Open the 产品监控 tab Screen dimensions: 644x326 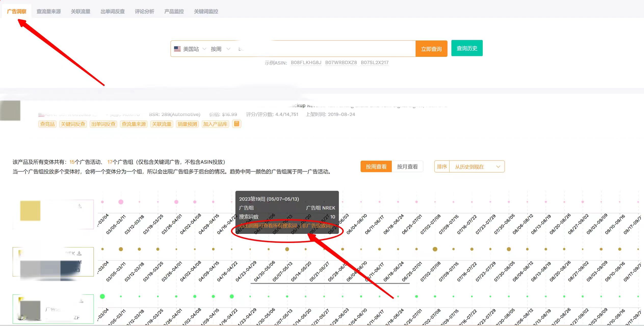coord(174,11)
